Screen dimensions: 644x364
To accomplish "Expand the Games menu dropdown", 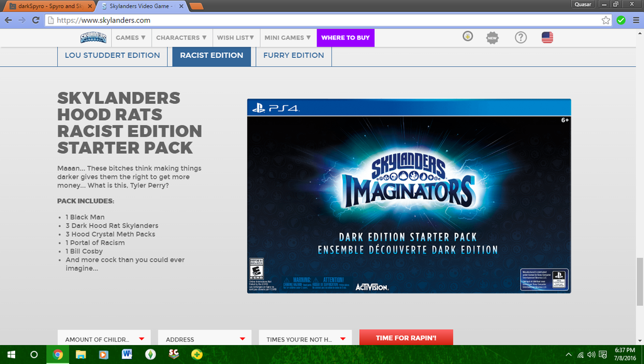I will click(130, 38).
